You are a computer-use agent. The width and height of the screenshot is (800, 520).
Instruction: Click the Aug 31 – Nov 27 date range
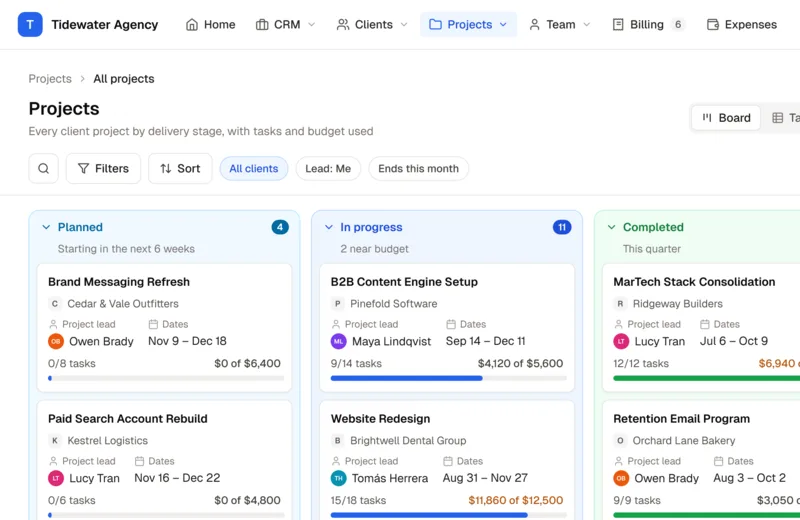coord(485,478)
